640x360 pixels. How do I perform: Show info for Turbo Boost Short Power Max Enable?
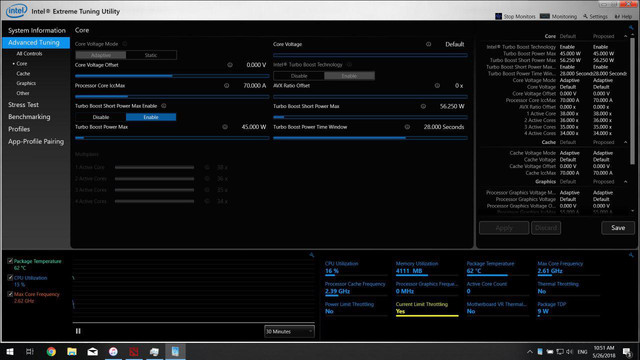164,106
